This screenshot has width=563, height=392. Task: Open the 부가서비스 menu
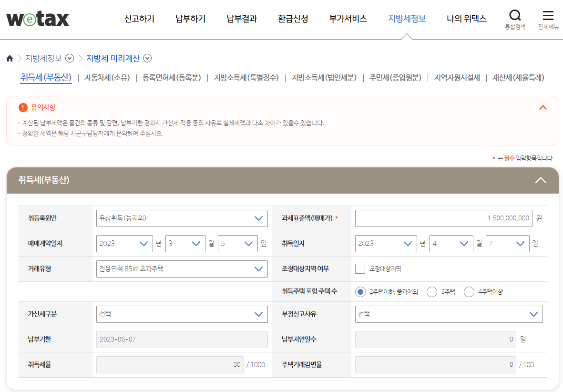click(348, 19)
